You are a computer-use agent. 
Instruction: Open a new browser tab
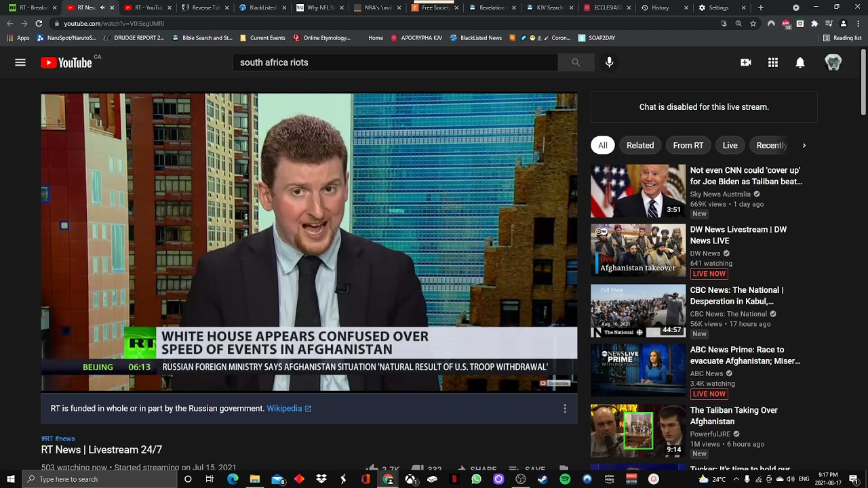(x=761, y=7)
